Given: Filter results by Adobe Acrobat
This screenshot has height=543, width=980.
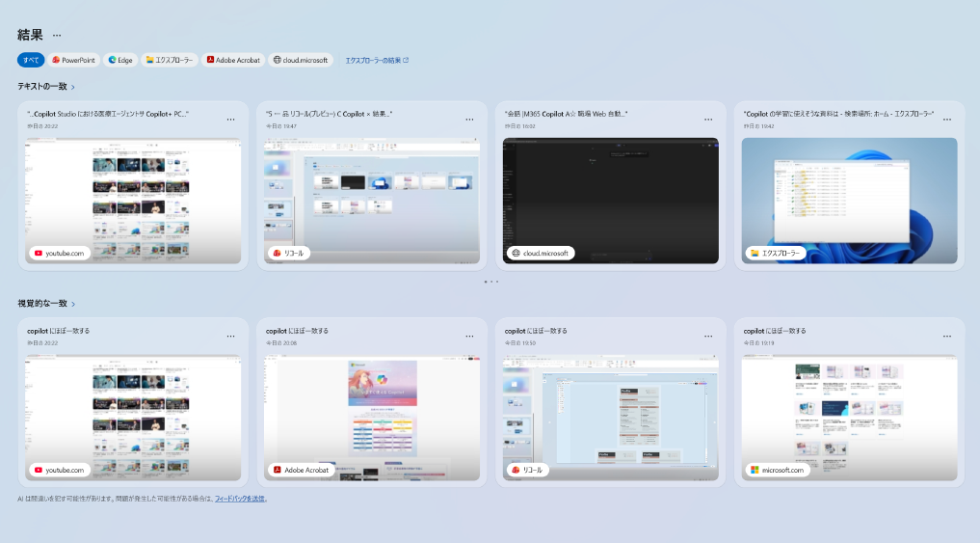Looking at the screenshot, I should click(233, 60).
